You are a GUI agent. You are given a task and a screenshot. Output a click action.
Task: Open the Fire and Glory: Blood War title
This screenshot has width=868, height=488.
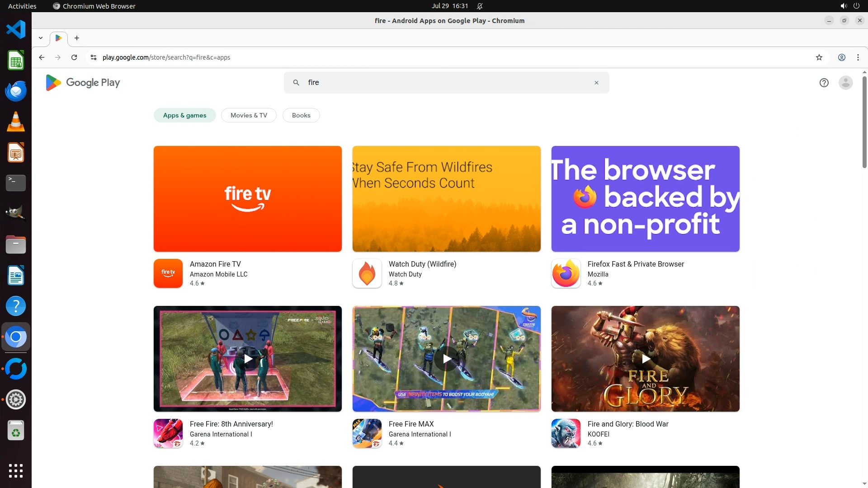click(x=627, y=424)
